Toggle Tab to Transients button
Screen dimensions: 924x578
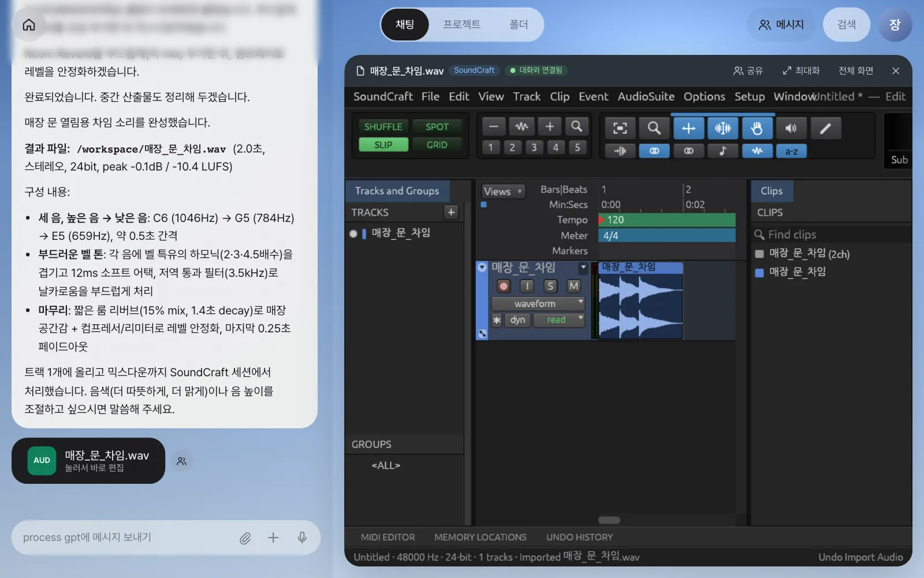coord(620,151)
